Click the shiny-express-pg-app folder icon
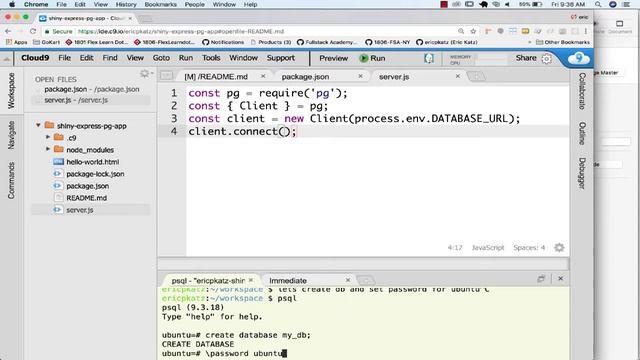The height and width of the screenshot is (360, 640). 49,125
